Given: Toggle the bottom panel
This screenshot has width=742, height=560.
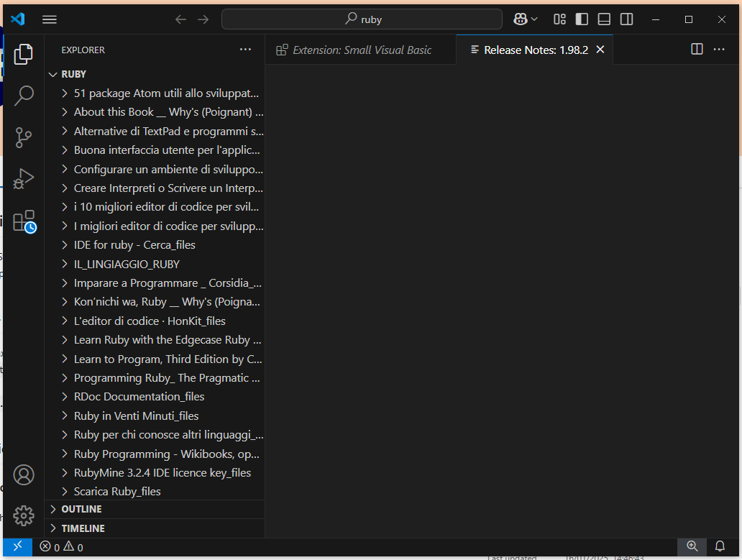Looking at the screenshot, I should (x=604, y=19).
